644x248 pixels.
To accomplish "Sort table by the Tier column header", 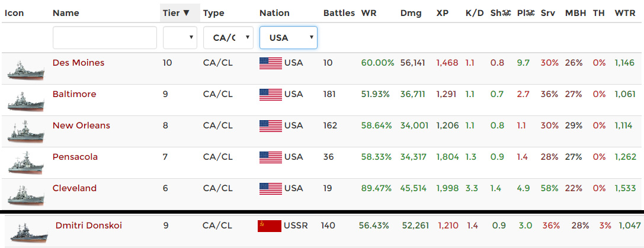I will coord(176,13).
